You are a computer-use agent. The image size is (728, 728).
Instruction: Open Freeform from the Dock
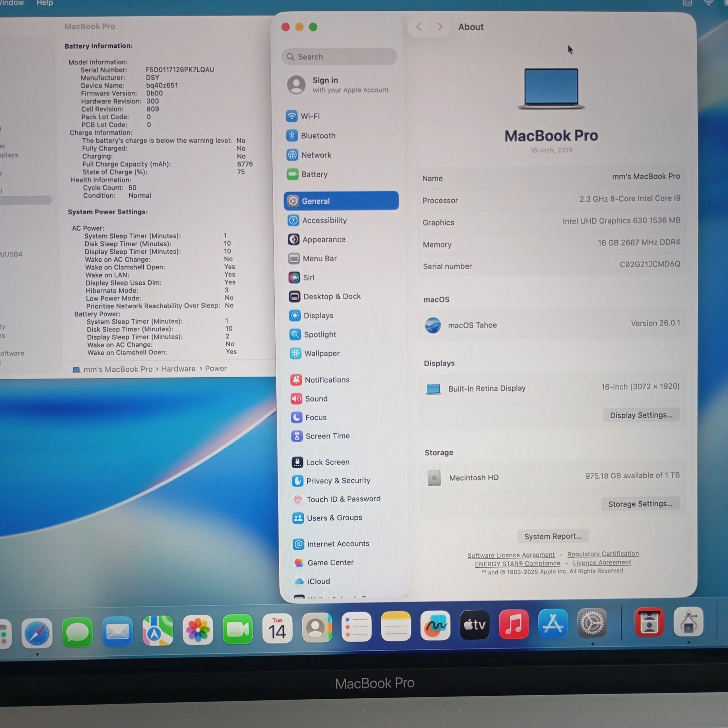pos(435,626)
